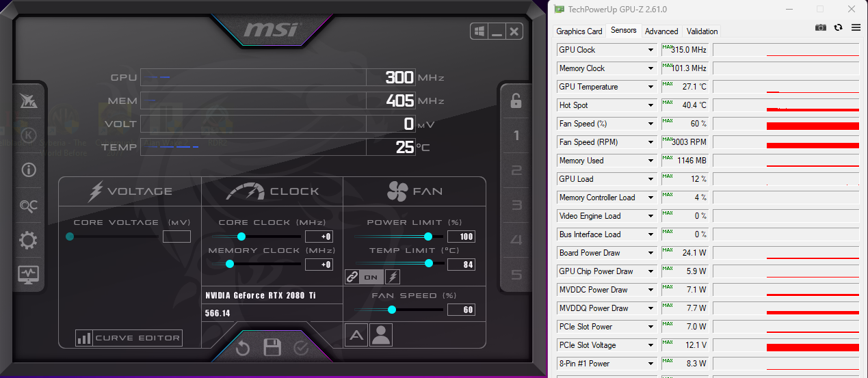868x378 pixels.
Task: Click the GPU-Z refresh icon
Action: click(x=838, y=27)
